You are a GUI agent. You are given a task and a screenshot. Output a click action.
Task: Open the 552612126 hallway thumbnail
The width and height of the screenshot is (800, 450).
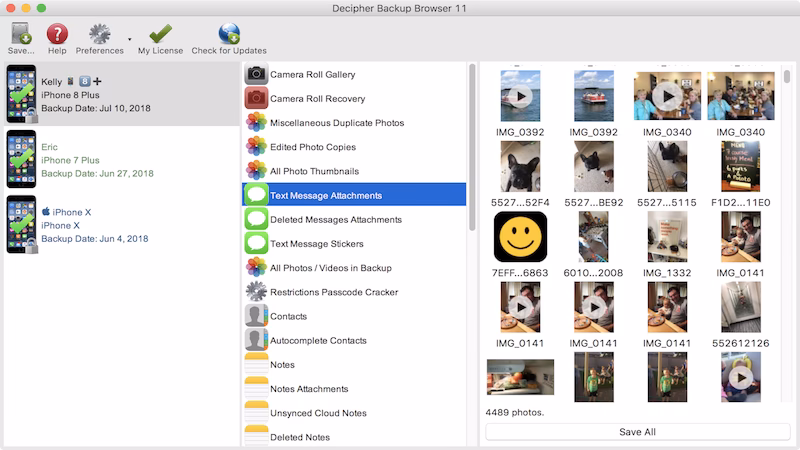[741, 307]
